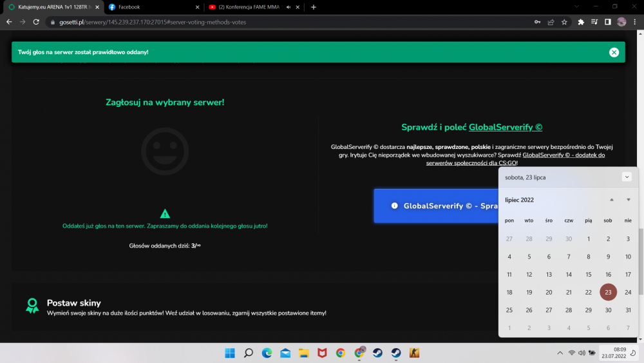Click the lipiec 2022 month label
The image size is (644, 363).
tap(519, 200)
